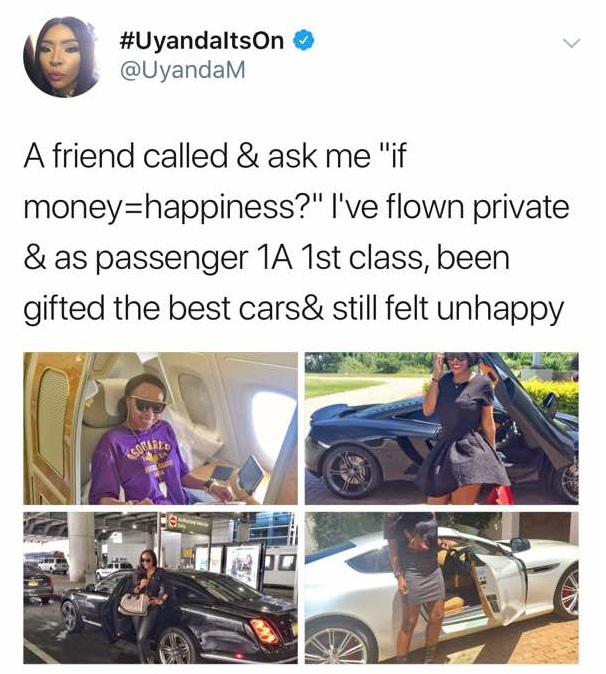The height and width of the screenshot is (674, 606).
Task: Open the circular profile avatar
Action: click(61, 57)
